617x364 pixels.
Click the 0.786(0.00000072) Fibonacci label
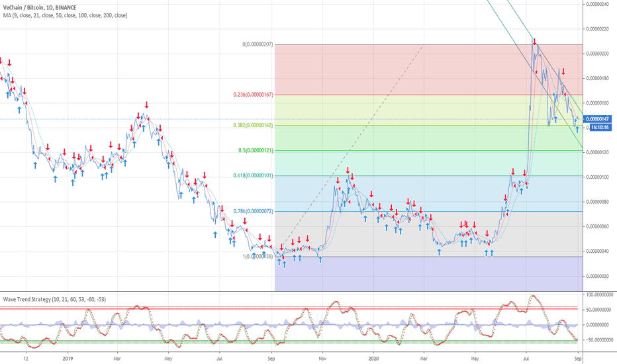253,211
